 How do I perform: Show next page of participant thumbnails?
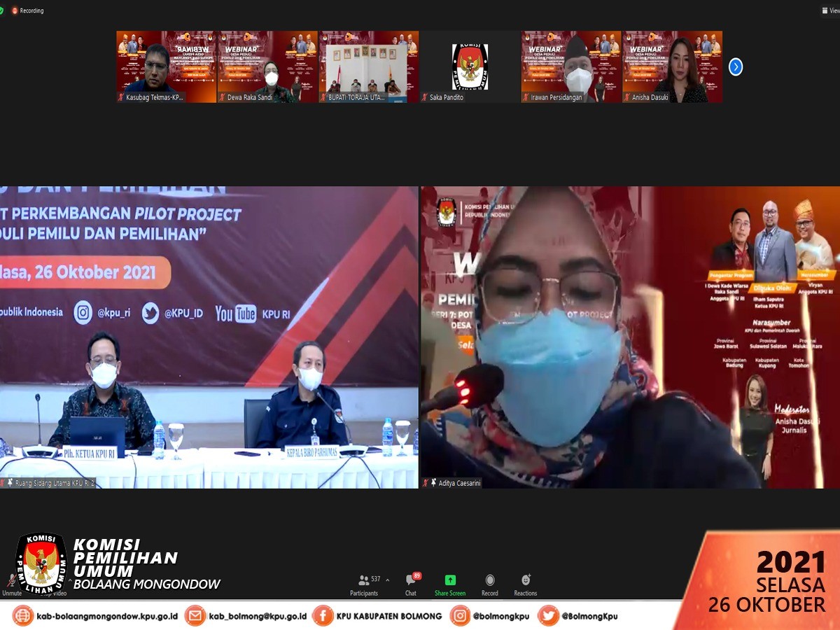pos(735,66)
